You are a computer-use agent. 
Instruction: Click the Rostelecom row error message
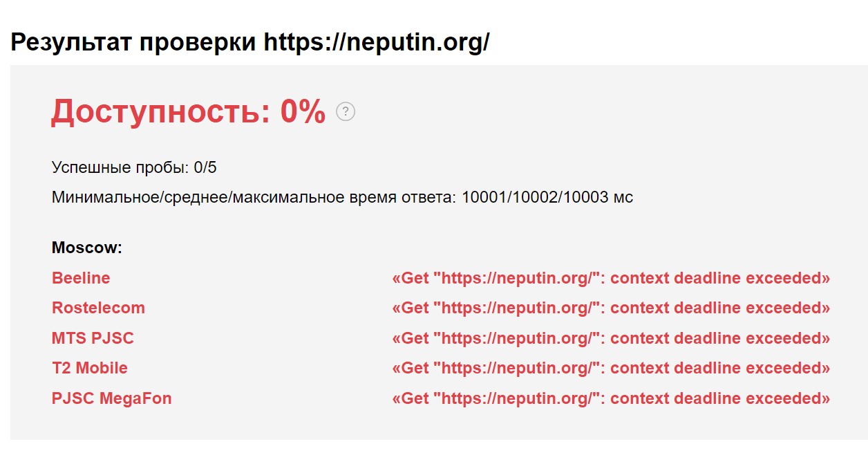coord(611,308)
